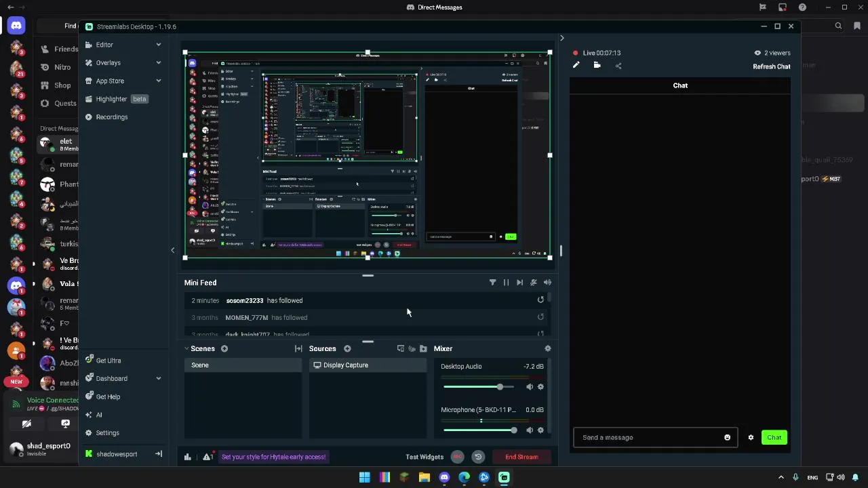The width and height of the screenshot is (868, 488).
Task: Skip the current alert in Mini Feed
Action: point(519,283)
